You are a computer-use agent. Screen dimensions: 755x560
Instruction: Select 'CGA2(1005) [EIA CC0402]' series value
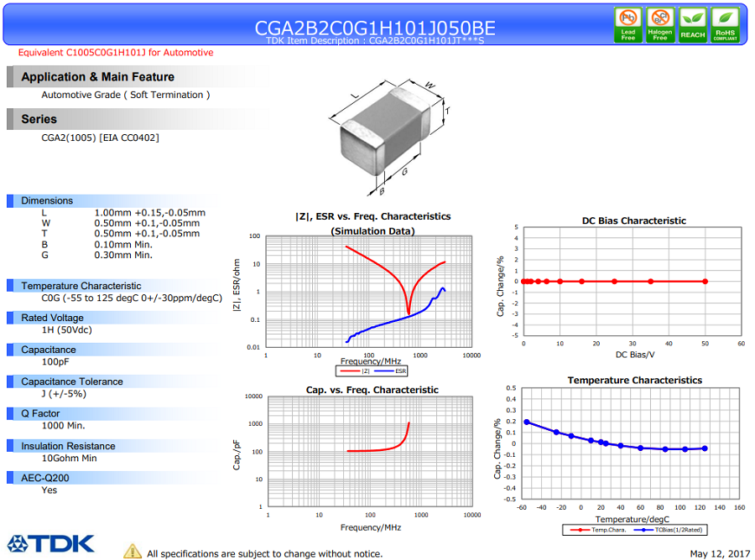coord(100,137)
